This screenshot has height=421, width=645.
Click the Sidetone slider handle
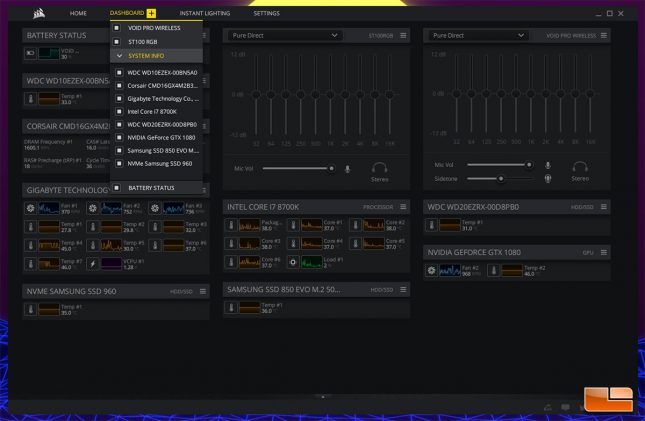coord(501,179)
